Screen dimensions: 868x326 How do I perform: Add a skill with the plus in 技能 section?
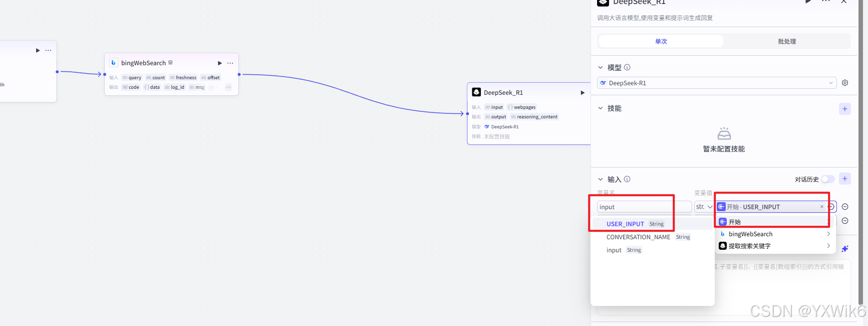pos(845,109)
